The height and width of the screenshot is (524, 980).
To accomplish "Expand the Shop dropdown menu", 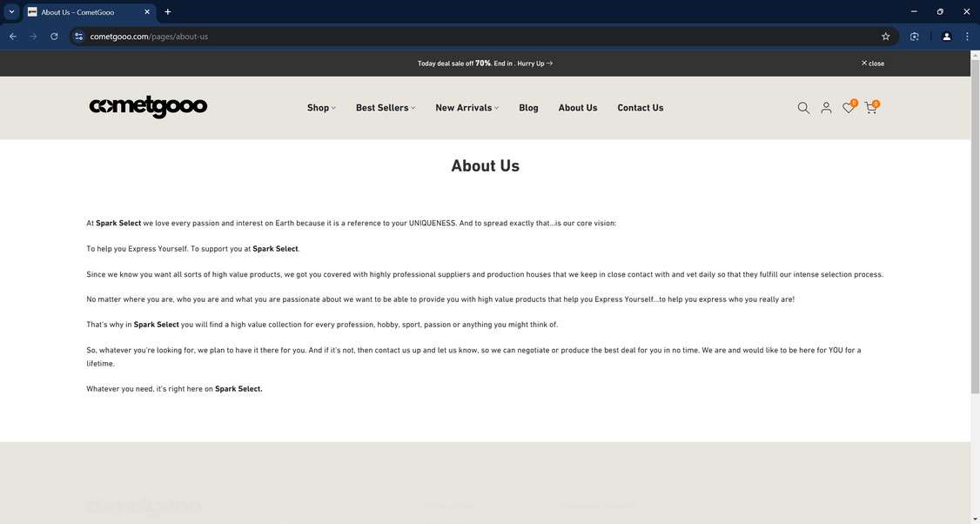I will pos(321,108).
